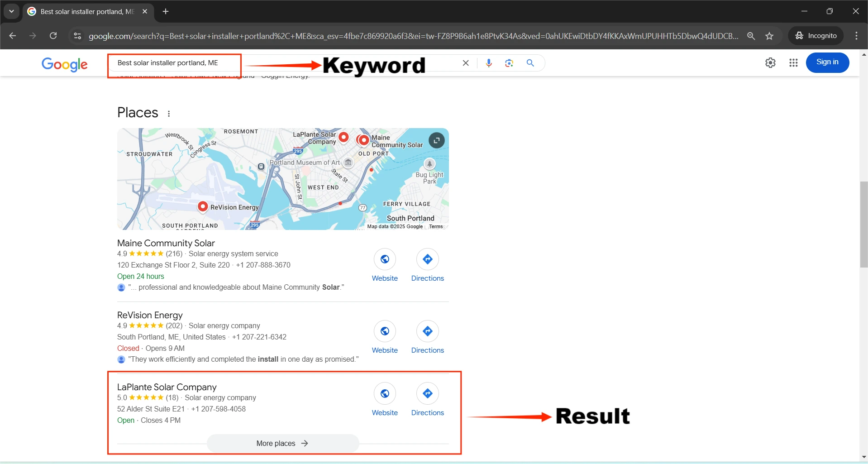Open Google quick settings gear
This screenshot has height=464, width=868.
770,62
